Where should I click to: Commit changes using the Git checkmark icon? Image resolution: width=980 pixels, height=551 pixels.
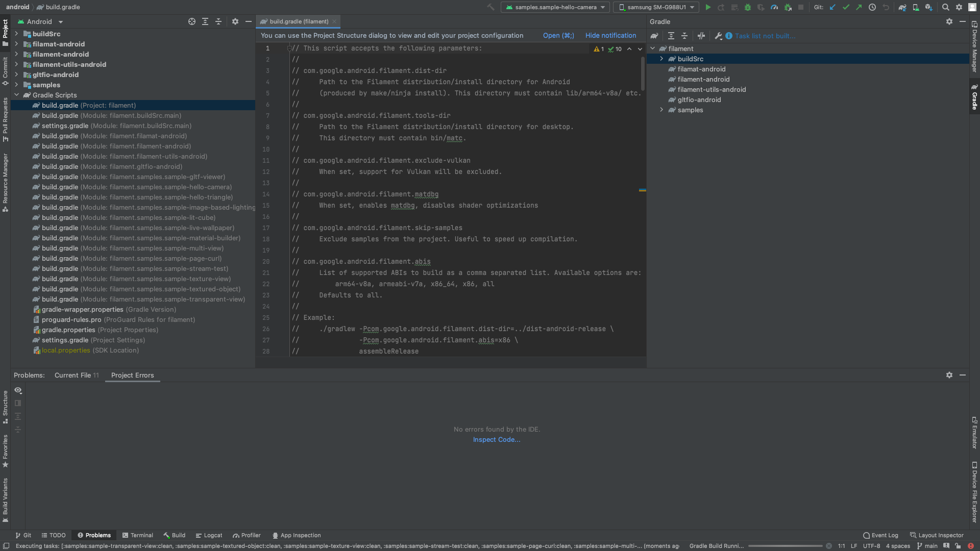click(846, 7)
